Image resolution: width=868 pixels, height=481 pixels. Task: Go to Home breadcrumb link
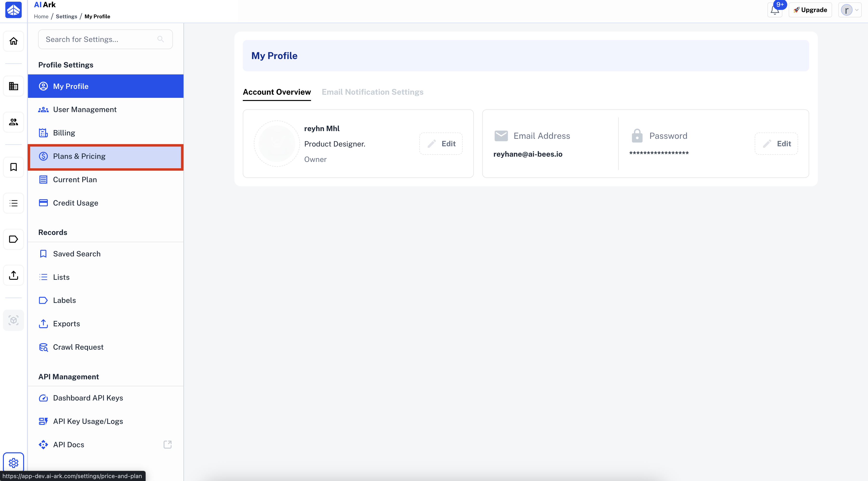41,16
